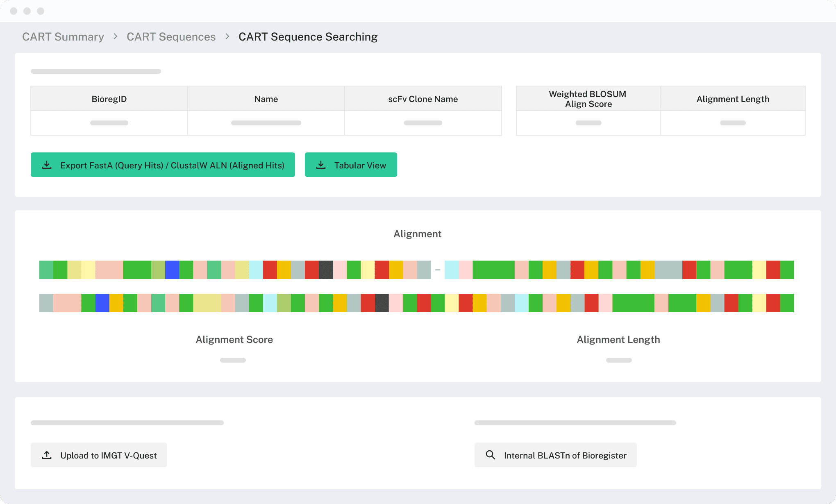The width and height of the screenshot is (836, 504).
Task: Click scFv Clone Name column header
Action: pyautogui.click(x=423, y=99)
